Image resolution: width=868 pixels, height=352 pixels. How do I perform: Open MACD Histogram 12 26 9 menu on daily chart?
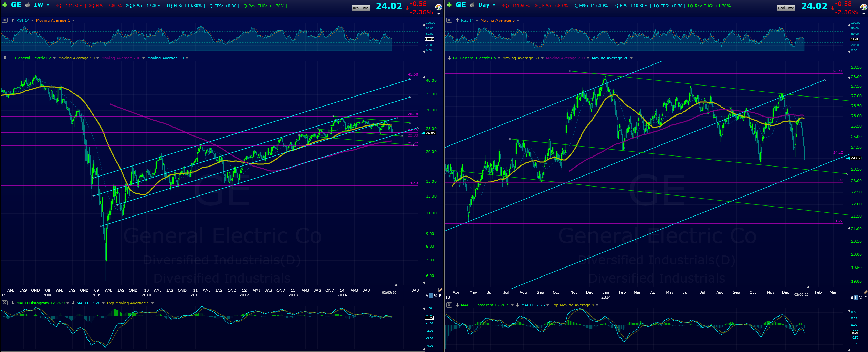[512, 305]
